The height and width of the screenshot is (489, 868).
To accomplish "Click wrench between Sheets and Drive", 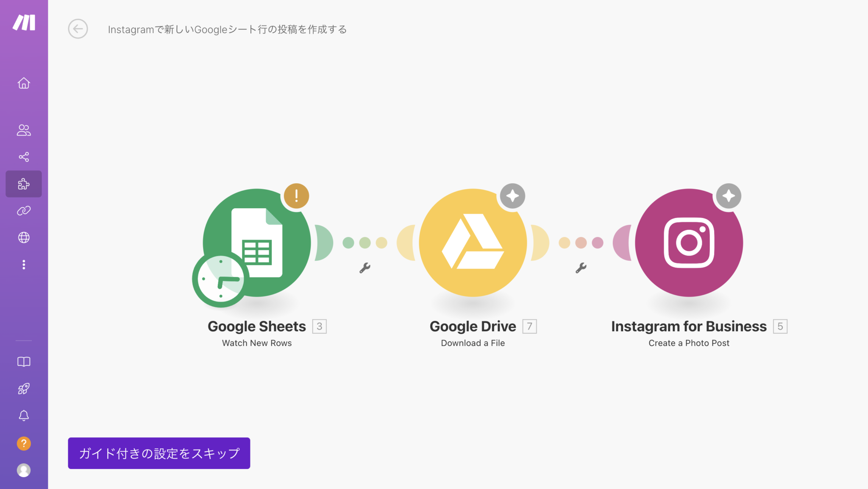I will (x=365, y=268).
